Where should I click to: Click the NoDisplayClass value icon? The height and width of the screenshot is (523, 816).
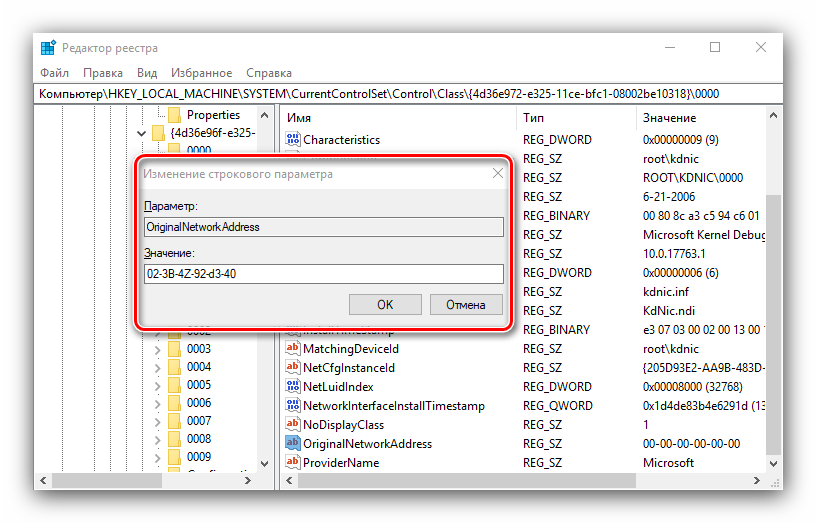[x=293, y=425]
